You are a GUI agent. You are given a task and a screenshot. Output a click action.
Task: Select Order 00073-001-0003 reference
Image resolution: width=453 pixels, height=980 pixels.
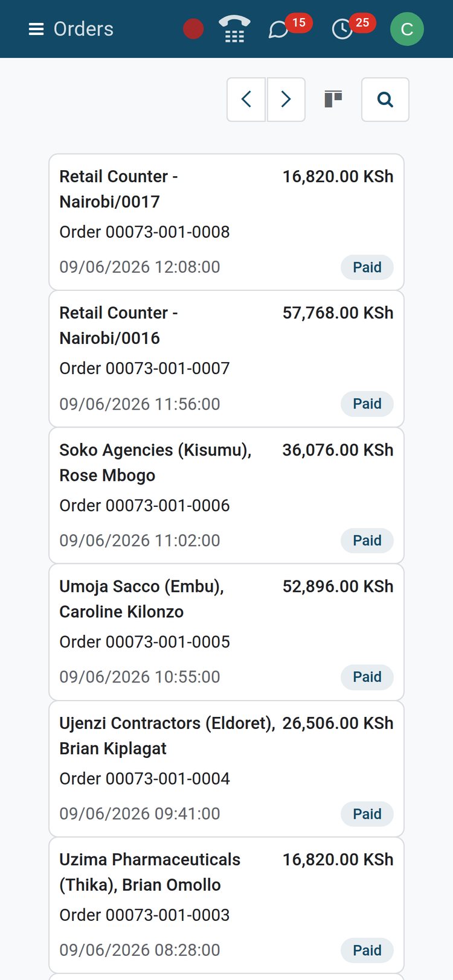tap(144, 915)
